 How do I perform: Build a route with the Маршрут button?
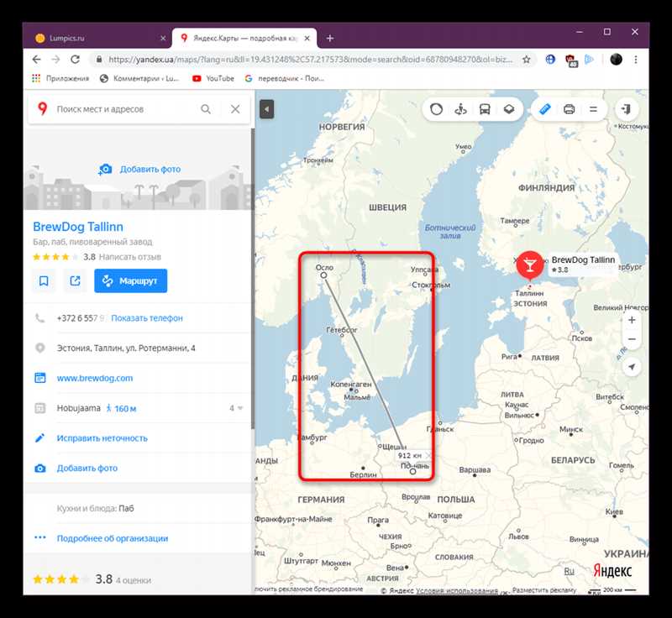point(131,281)
